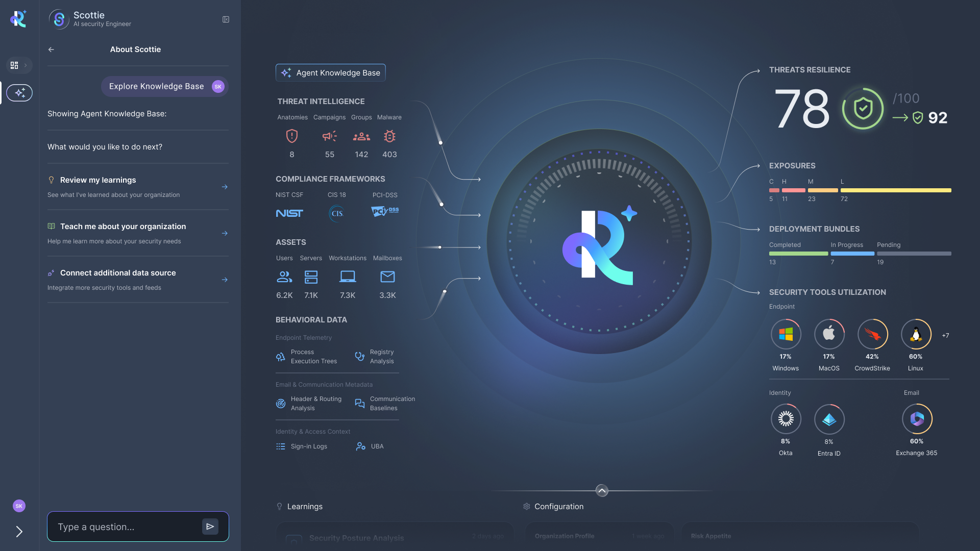The height and width of the screenshot is (551, 980).
Task: Open UBA behavioral data
Action: (370, 446)
